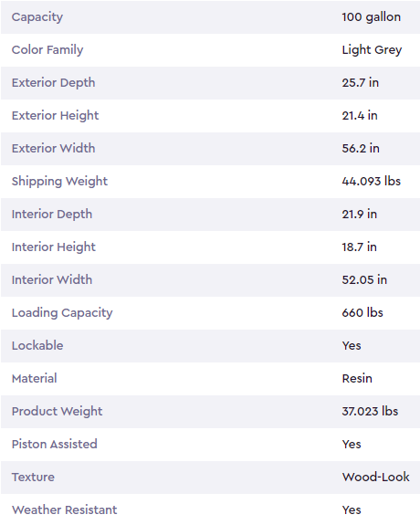Screen dimensions: 420x525
Task: Click the 44.093 lbs value
Action: tap(371, 181)
